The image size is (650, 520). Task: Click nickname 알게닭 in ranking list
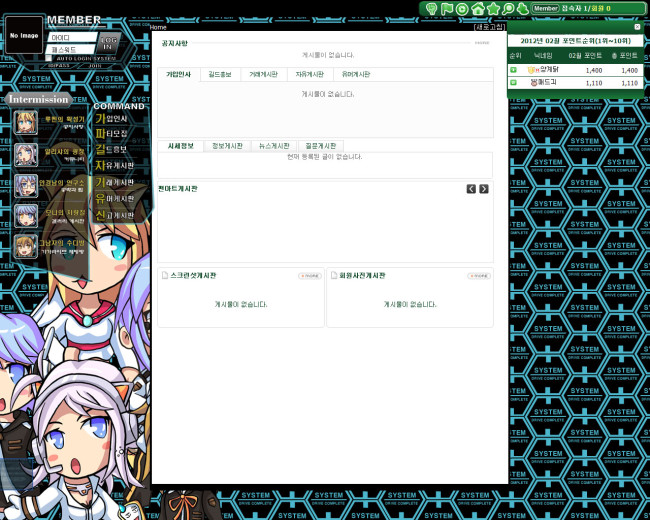[549, 70]
